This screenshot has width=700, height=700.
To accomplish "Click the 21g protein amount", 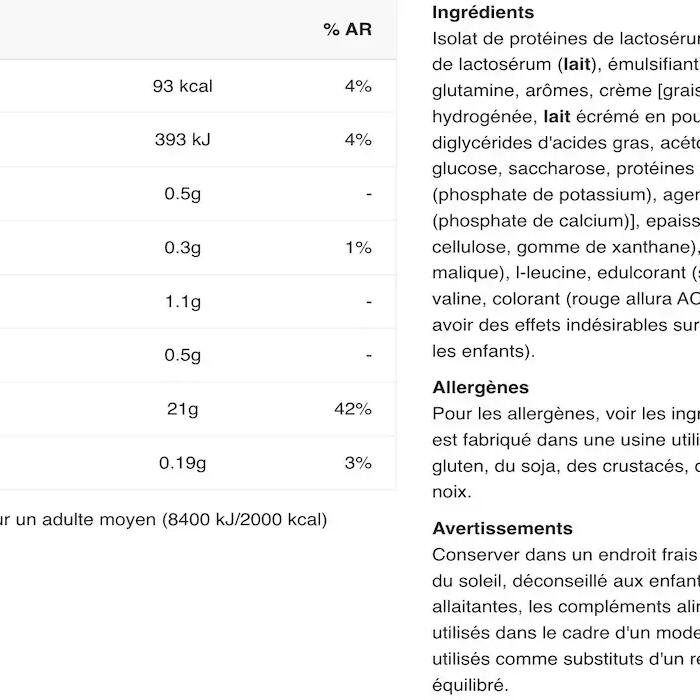I will (x=184, y=409).
